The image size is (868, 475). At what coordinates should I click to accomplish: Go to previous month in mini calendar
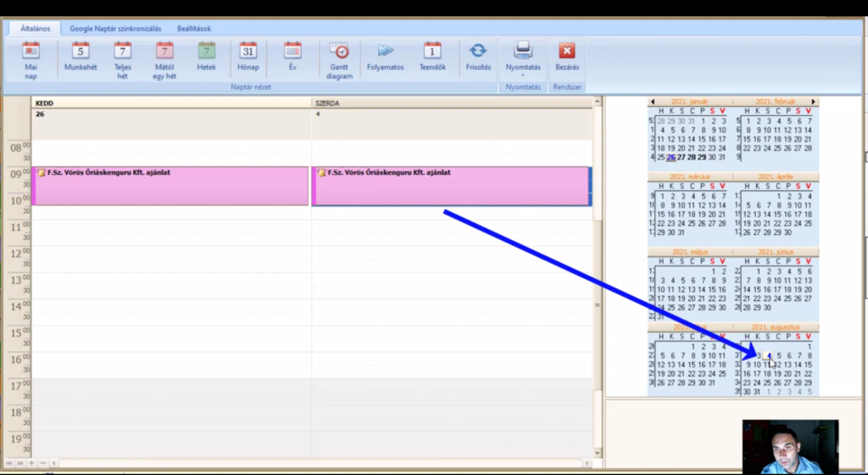pyautogui.click(x=653, y=102)
